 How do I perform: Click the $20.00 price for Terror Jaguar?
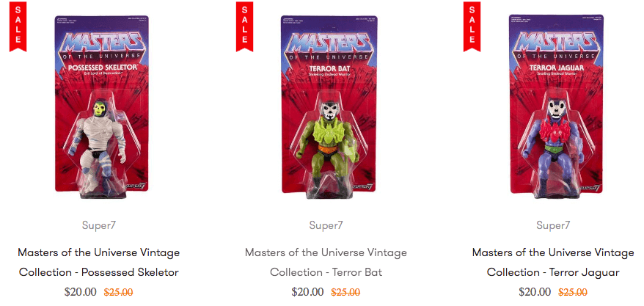click(x=535, y=292)
